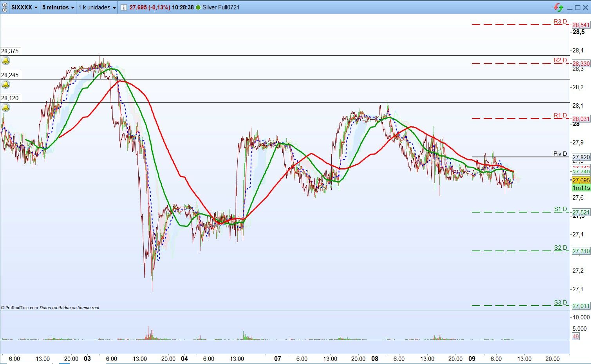Click the alert bell under 28,375
Viewport: 591px width, 364px height.
(x=6, y=61)
